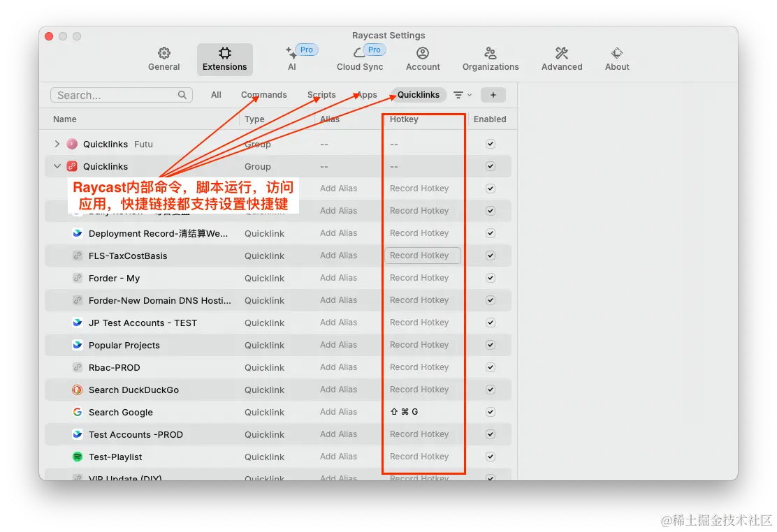Click the magnifier icon in Search field
Screen dimensions: 777x532
(x=182, y=95)
